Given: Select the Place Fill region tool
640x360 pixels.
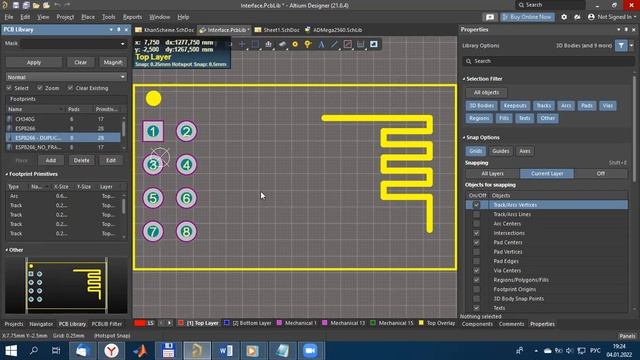Looking at the screenshot, I should click(x=347, y=44).
